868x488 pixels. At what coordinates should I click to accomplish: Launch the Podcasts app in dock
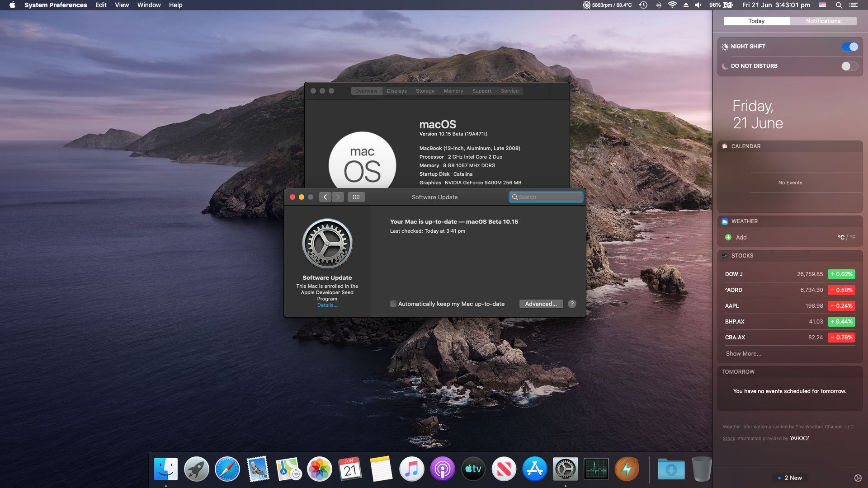click(x=442, y=469)
